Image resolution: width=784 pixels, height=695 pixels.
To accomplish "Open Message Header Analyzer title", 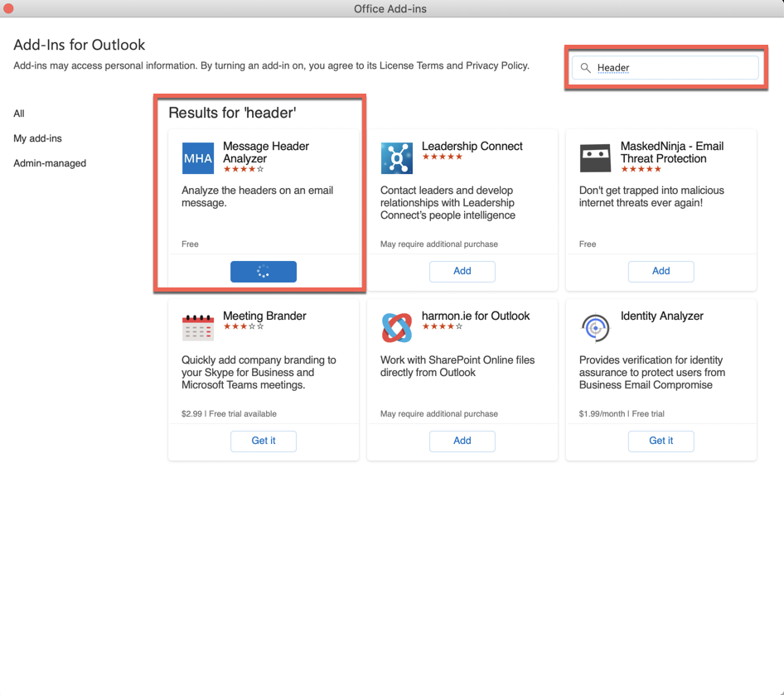I will point(266,152).
